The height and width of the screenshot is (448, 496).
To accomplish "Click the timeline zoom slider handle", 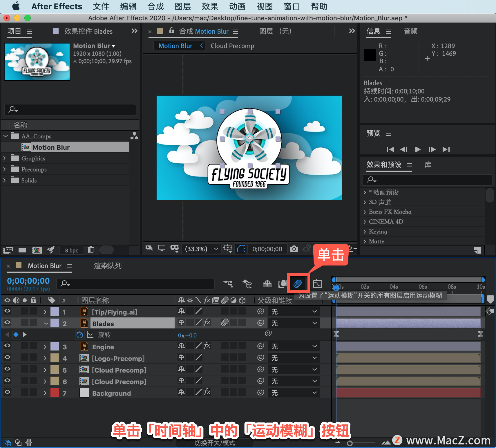I will click(x=350, y=443).
